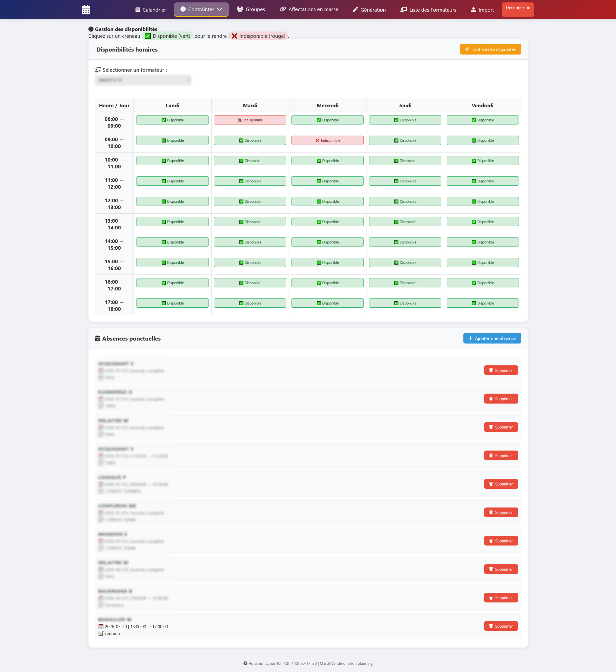Click the Liste des Formateurs teacher icon

[404, 10]
